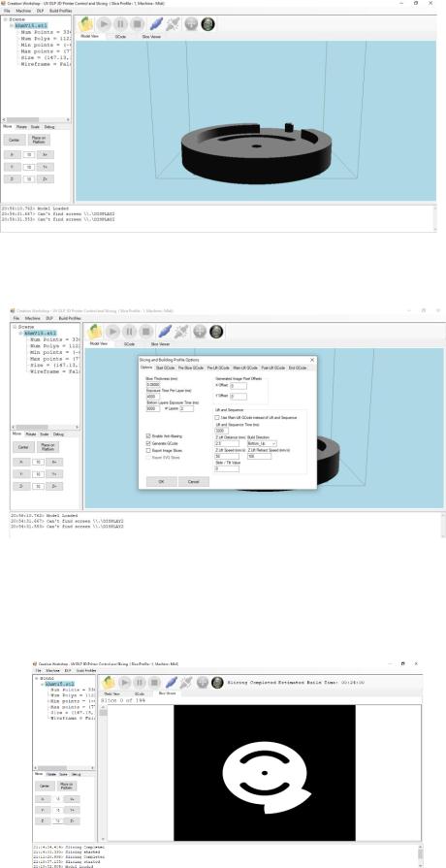Click the stop icon in the 3D model view window

[x=138, y=24]
